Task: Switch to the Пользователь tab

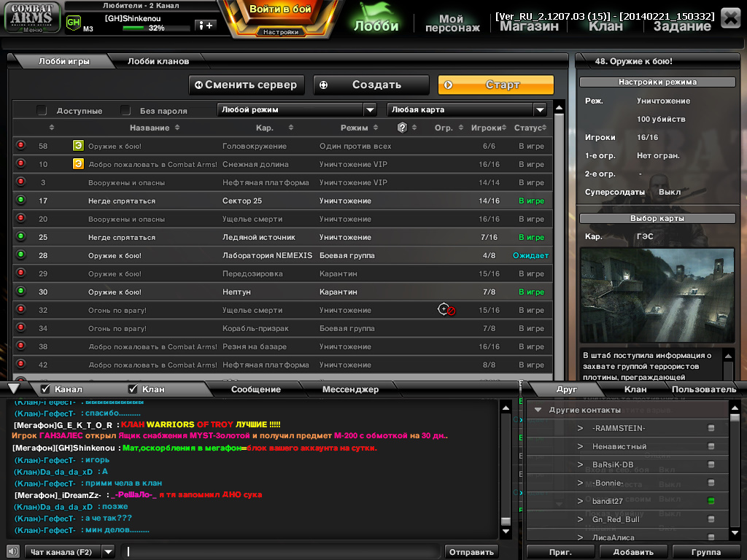Action: coord(704,389)
